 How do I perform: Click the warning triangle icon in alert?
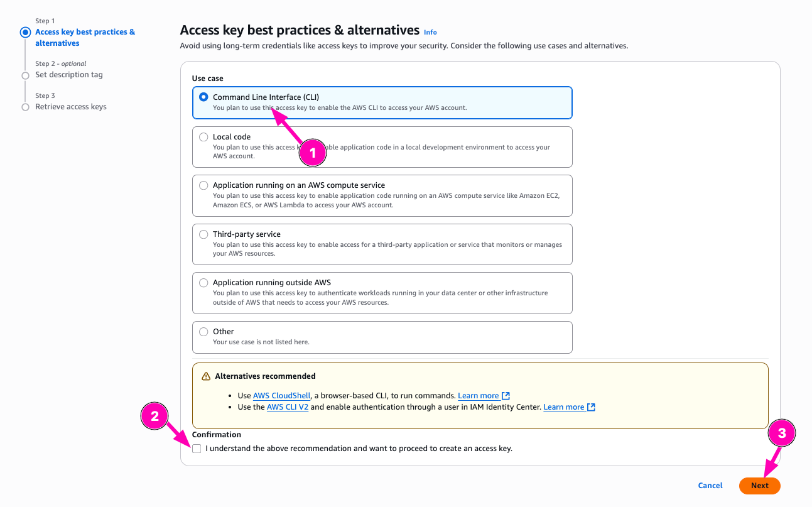pos(206,376)
